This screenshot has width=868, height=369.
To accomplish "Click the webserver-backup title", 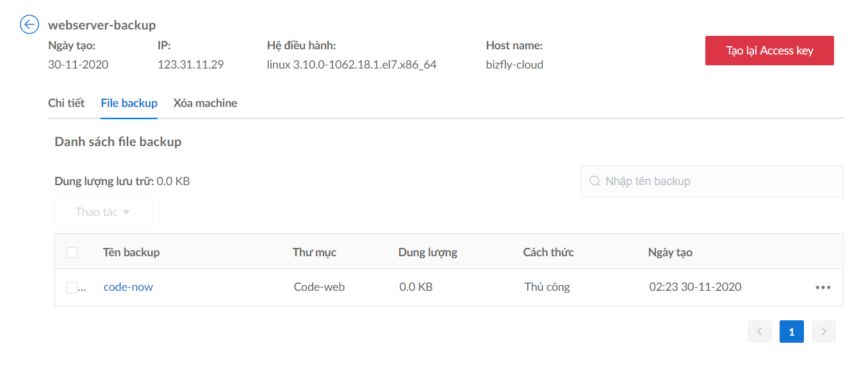I will point(102,26).
